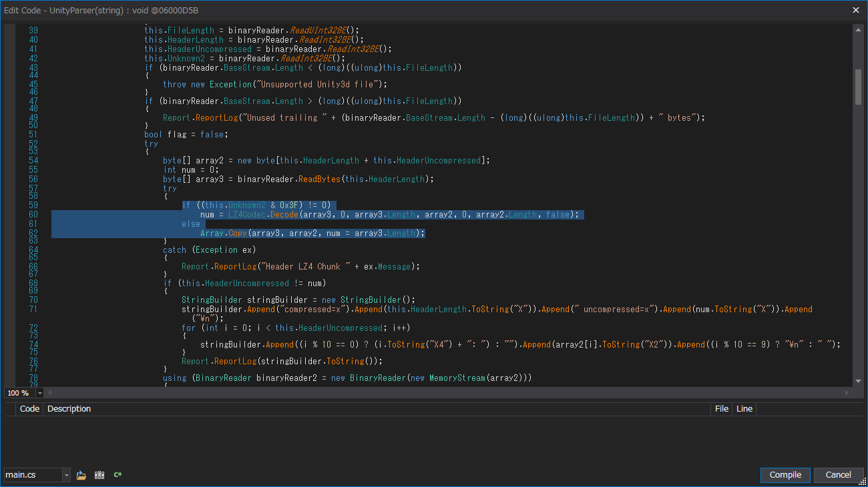
Task: Click the File column header
Action: pyautogui.click(x=722, y=409)
